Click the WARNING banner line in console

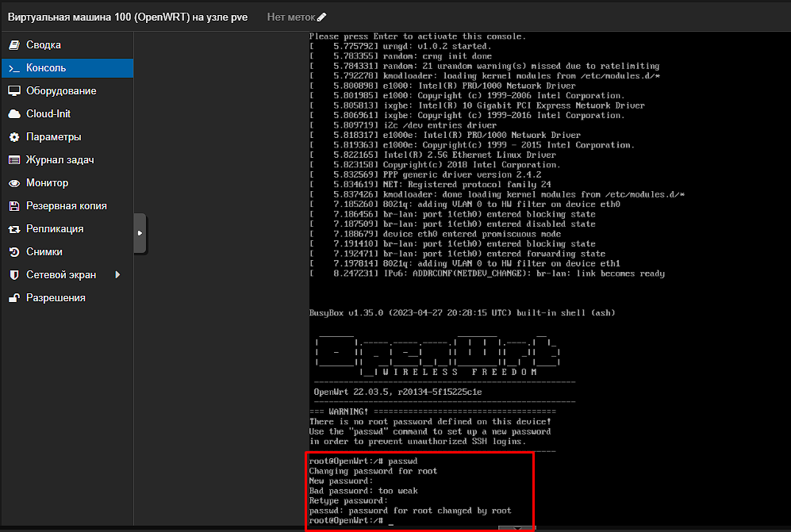[432, 411]
